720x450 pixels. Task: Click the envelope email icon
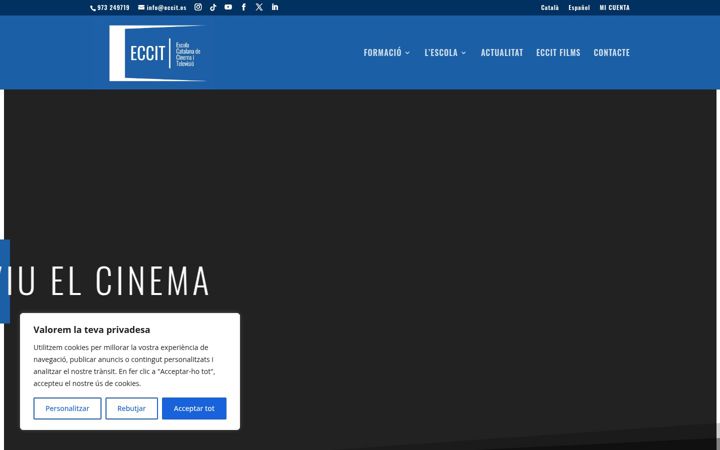pos(141,7)
